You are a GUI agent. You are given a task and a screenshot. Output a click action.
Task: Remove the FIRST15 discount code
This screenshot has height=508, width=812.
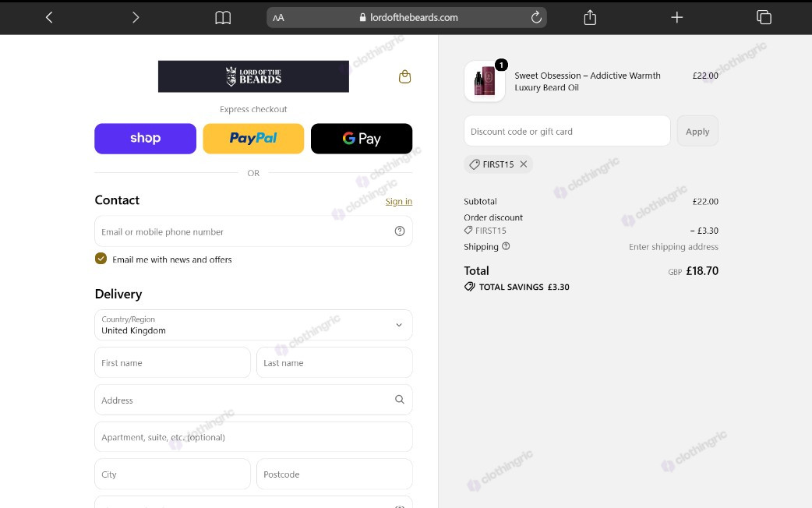click(x=524, y=164)
